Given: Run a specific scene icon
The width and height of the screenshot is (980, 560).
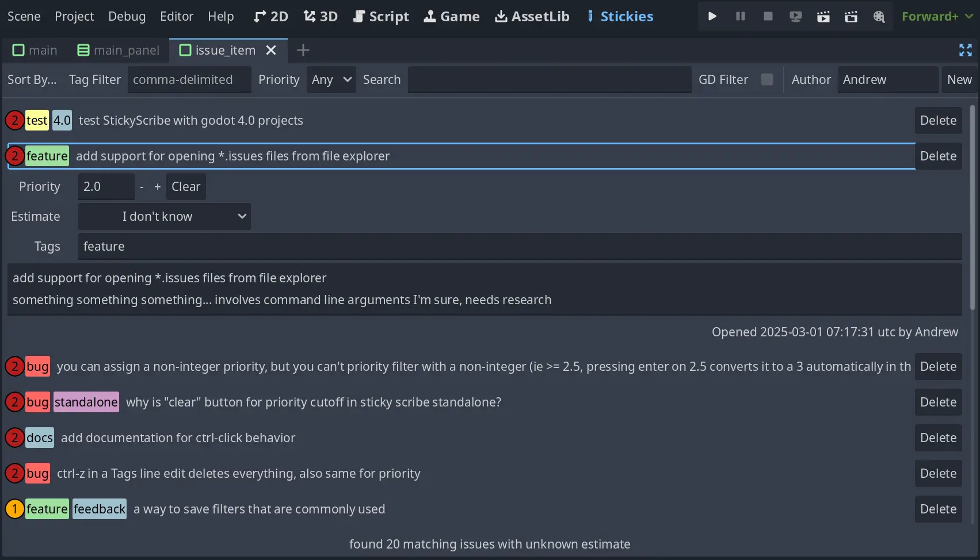Looking at the screenshot, I should [851, 16].
